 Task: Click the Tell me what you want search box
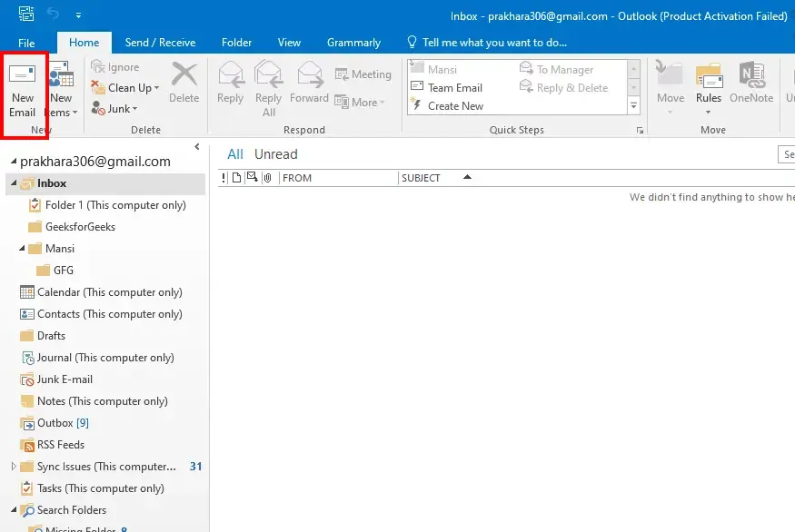coord(487,43)
